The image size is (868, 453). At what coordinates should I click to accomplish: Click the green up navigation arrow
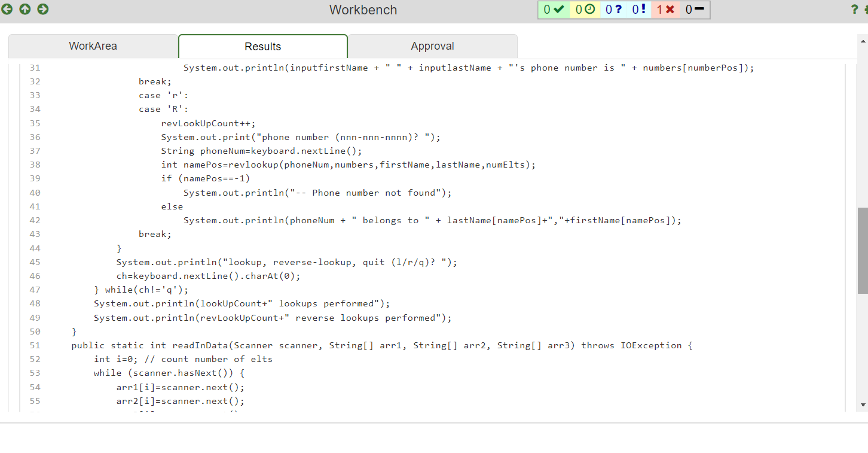[x=25, y=9]
